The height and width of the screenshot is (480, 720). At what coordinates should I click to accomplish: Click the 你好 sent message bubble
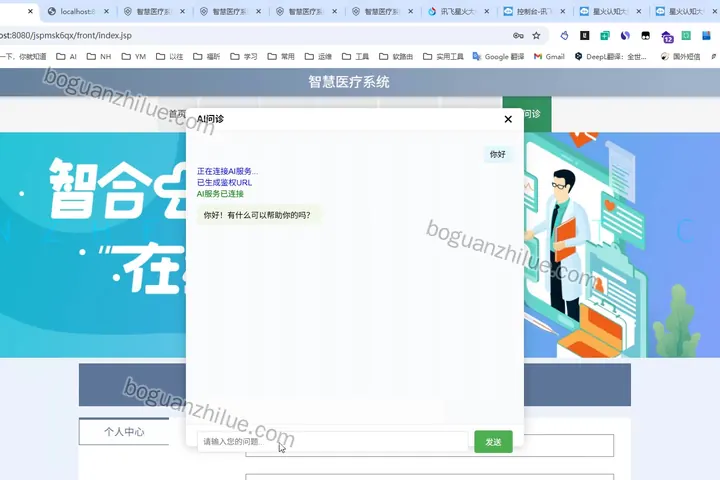(497, 154)
